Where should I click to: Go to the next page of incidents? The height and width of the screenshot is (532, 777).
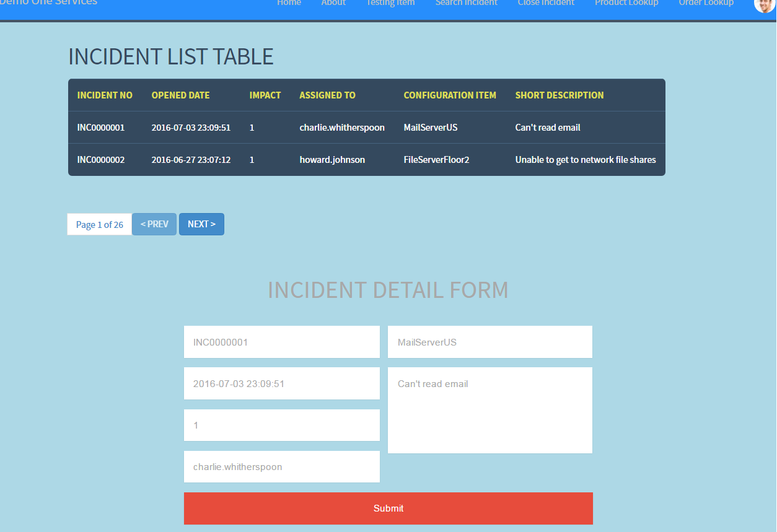[x=201, y=224]
